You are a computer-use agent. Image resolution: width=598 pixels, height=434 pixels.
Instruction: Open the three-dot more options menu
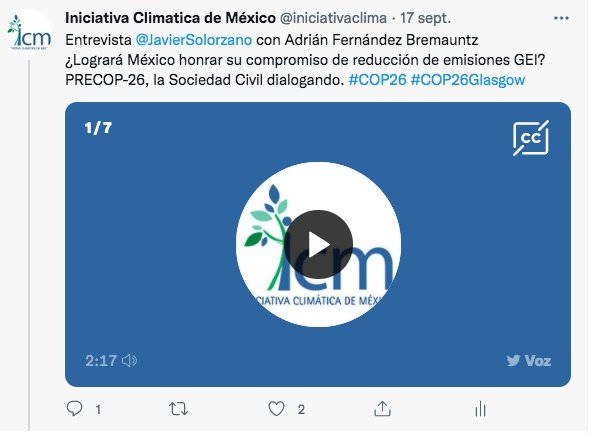click(561, 18)
